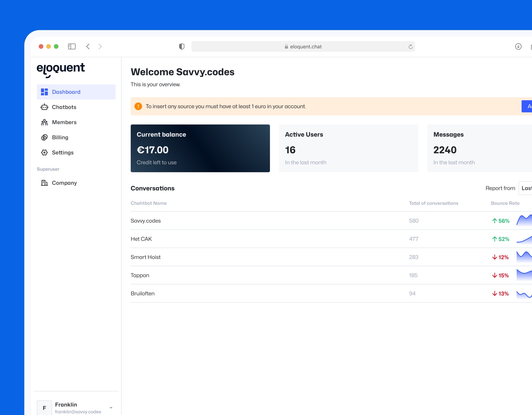
Task: Click the Conversations section heading
Action: pos(152,188)
